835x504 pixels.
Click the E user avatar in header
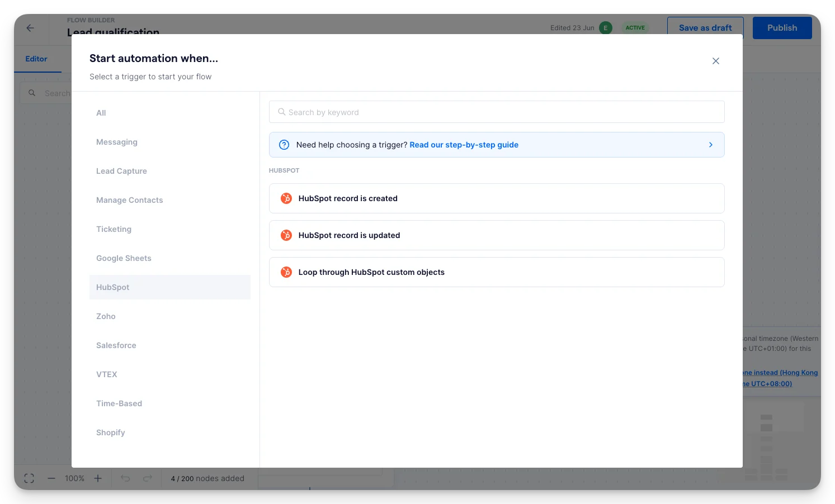pyautogui.click(x=606, y=27)
